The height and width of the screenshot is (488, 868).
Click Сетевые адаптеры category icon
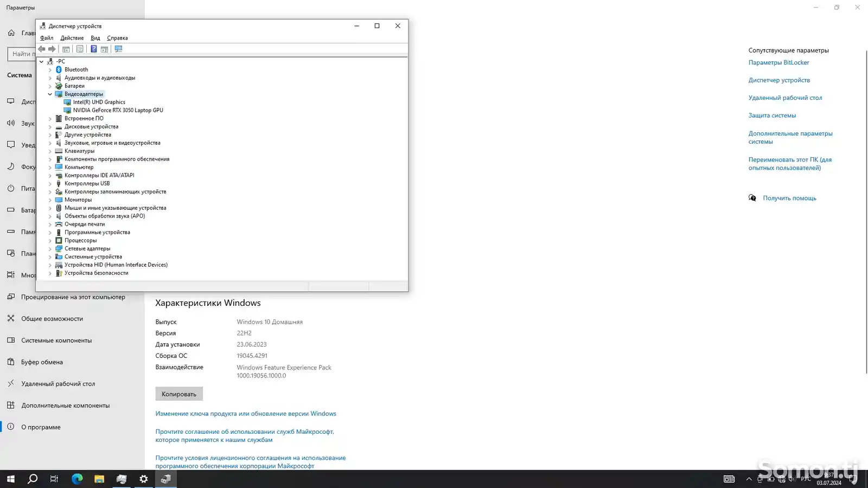click(59, 248)
